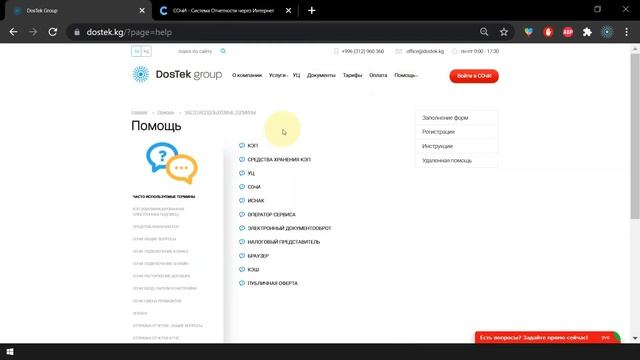
Task: Click the site search magnifier icon
Action: coord(223,51)
